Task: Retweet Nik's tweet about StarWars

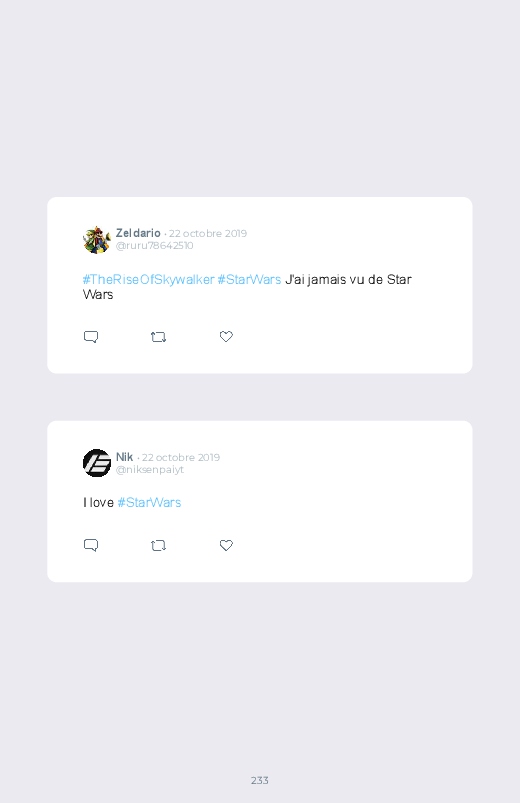Action: pos(158,545)
